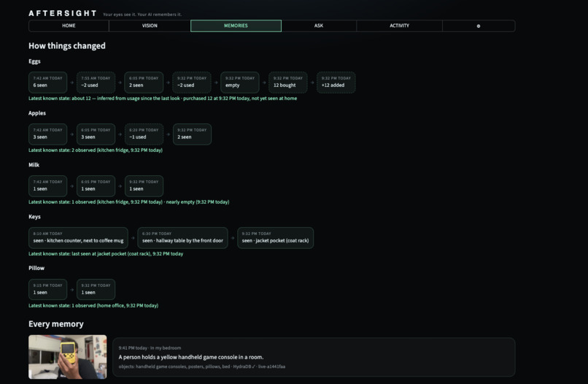This screenshot has height=384, width=588.
Task: Open the ASK tab
Action: (x=319, y=26)
